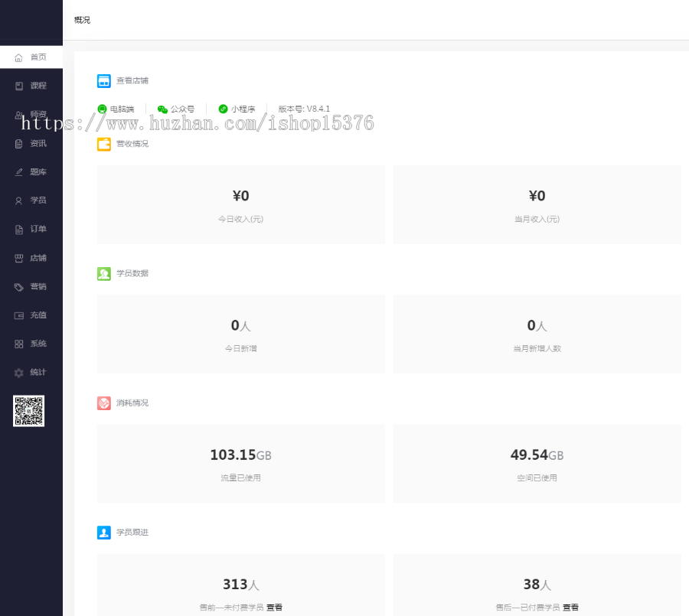Click the 营销 tag icon
This screenshot has height=616, width=689.
tap(18, 287)
